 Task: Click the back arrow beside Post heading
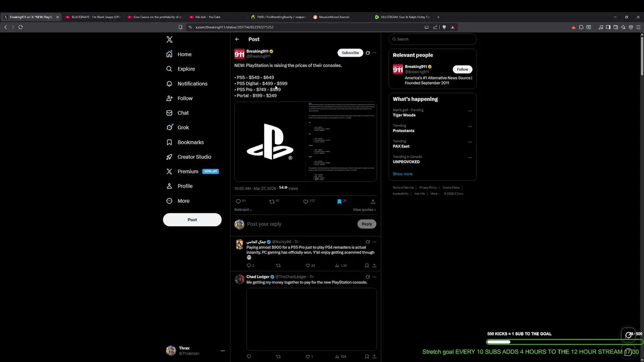pos(237,39)
